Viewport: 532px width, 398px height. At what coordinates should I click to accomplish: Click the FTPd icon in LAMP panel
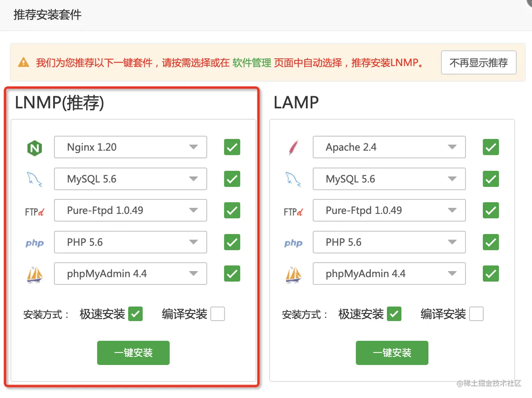click(293, 212)
